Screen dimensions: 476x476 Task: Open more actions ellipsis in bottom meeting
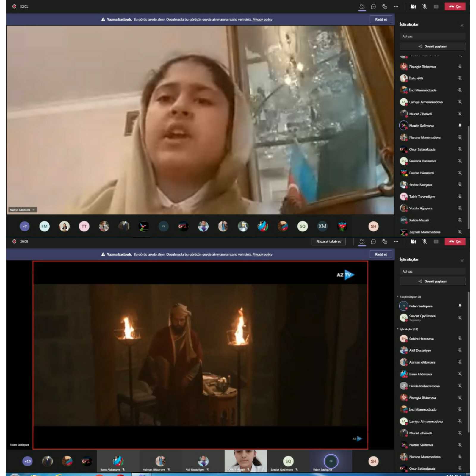click(396, 242)
